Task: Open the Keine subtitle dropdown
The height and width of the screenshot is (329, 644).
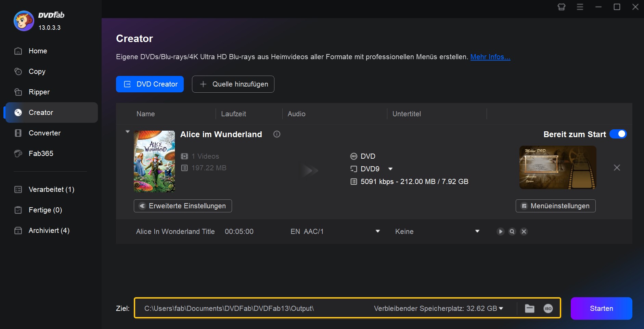Action: click(477, 232)
